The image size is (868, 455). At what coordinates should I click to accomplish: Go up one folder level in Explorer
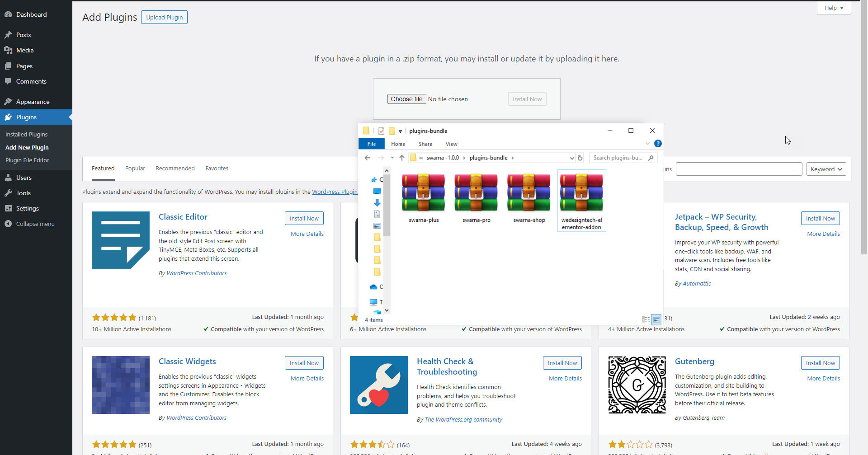402,158
